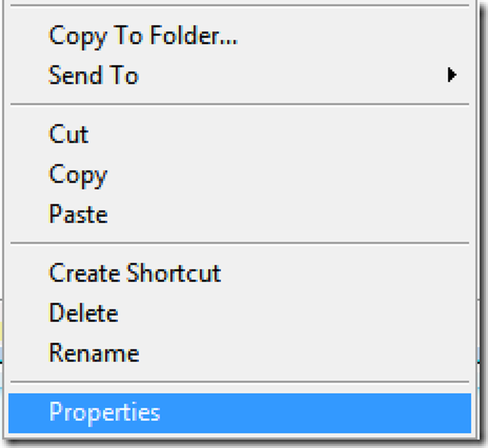This screenshot has height=448, width=488.
Task: Paste clipboard contents with Paste entry
Action: pos(240,214)
